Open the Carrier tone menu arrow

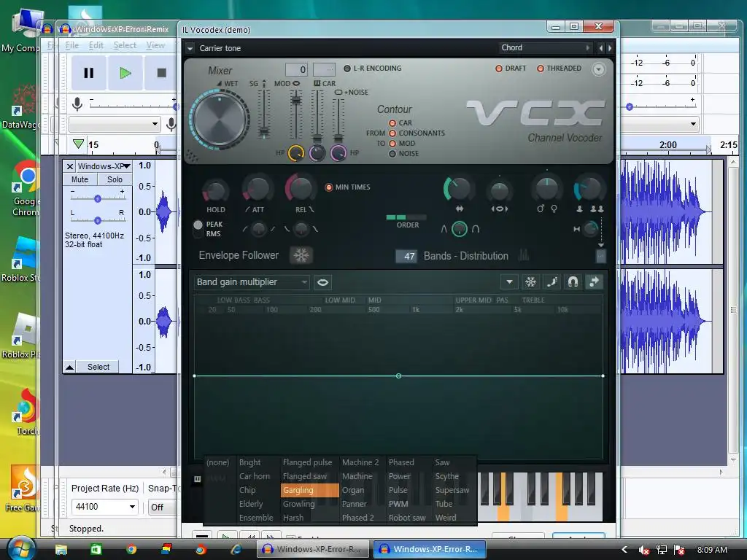click(190, 49)
